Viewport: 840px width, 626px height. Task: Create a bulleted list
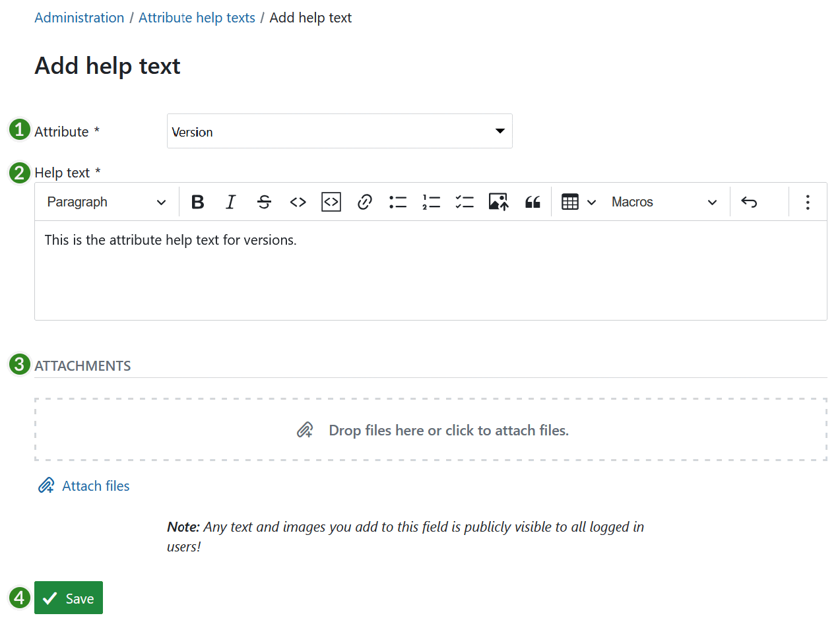pos(398,202)
